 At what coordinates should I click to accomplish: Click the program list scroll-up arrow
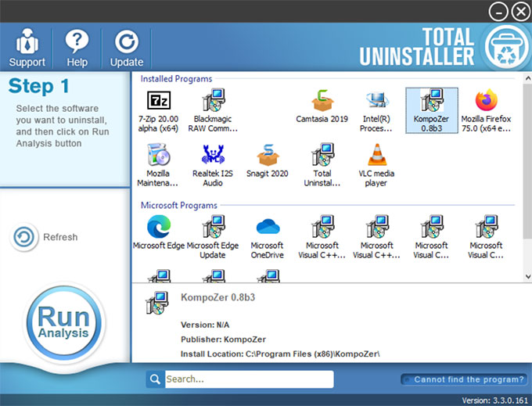tap(527, 78)
